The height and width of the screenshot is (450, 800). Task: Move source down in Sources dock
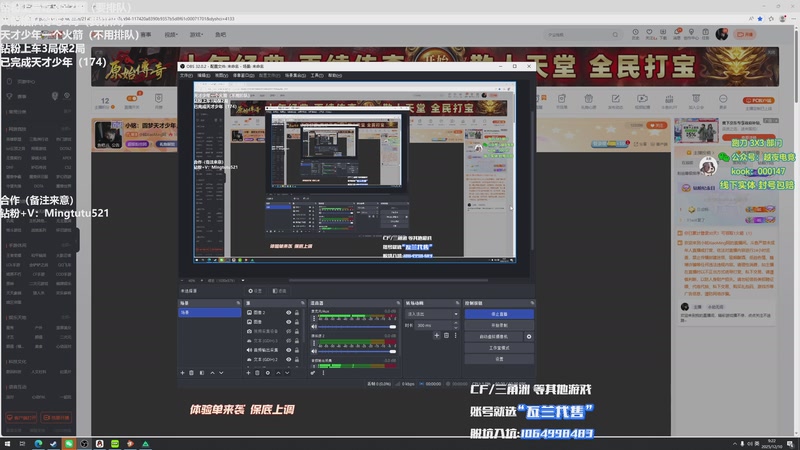[x=287, y=373]
